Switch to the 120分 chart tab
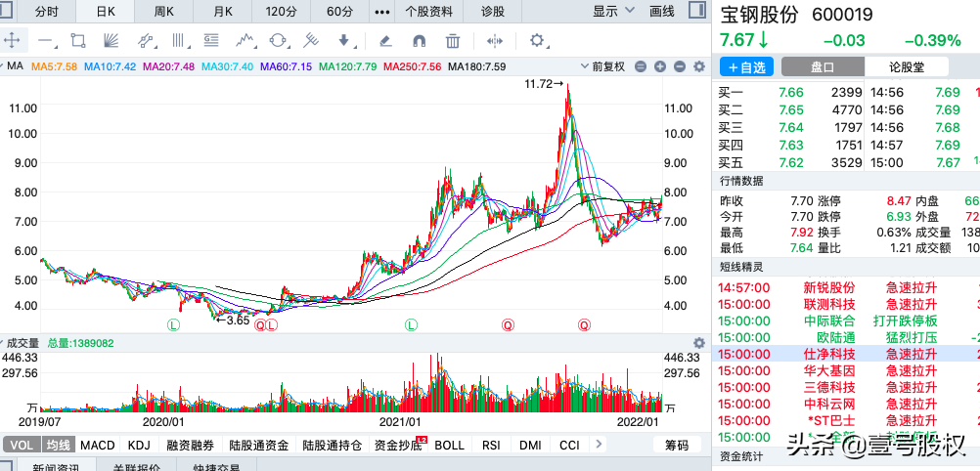The image size is (980, 471). pyautogui.click(x=282, y=12)
